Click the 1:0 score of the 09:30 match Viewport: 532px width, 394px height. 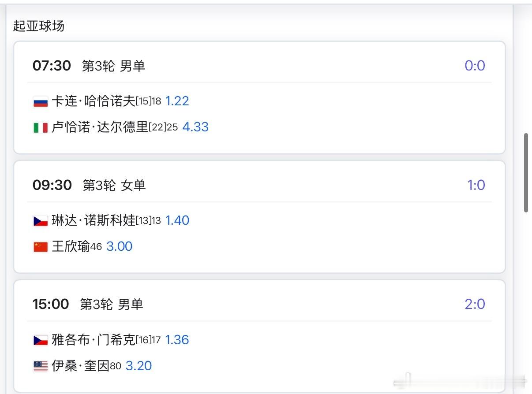[476, 185]
